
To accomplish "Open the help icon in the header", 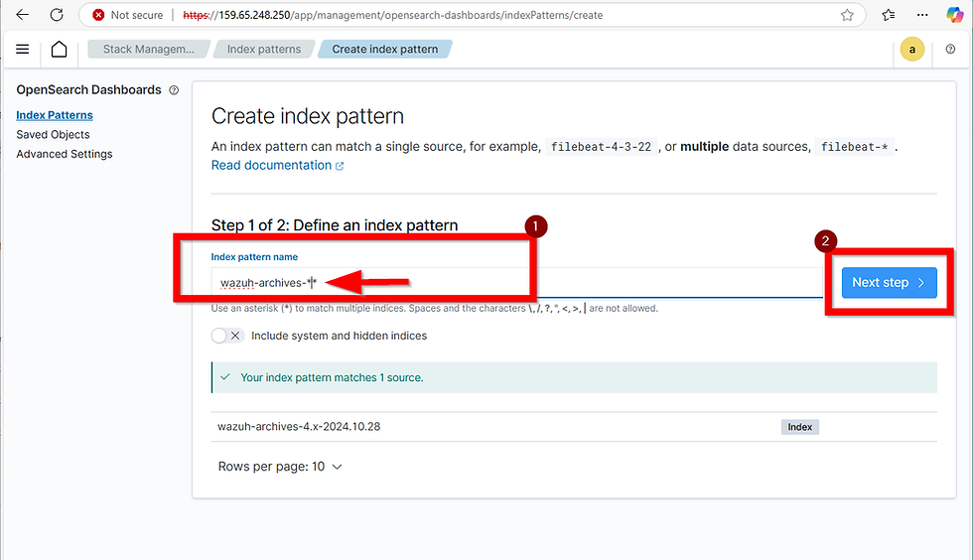I will coord(950,49).
